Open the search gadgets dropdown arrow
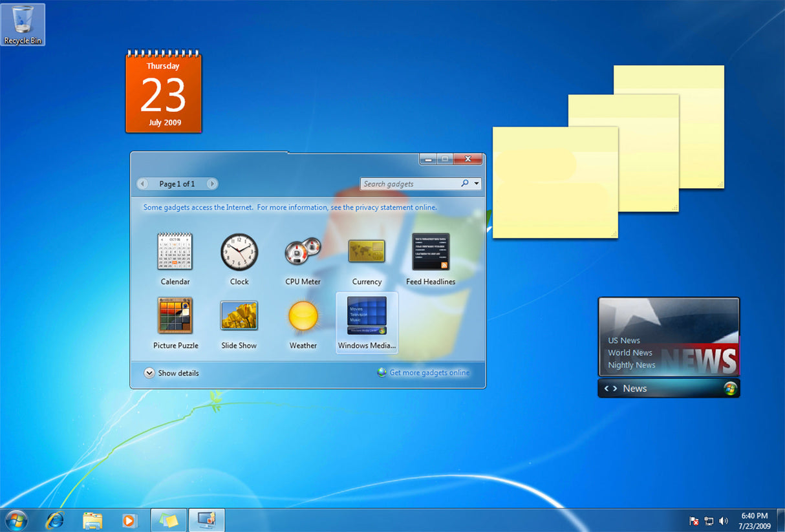 [x=476, y=184]
